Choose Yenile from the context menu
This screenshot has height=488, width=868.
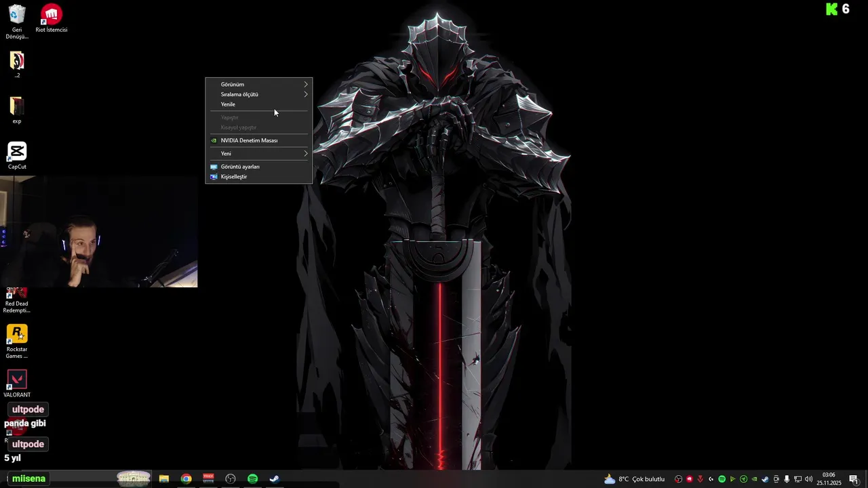coord(259,104)
